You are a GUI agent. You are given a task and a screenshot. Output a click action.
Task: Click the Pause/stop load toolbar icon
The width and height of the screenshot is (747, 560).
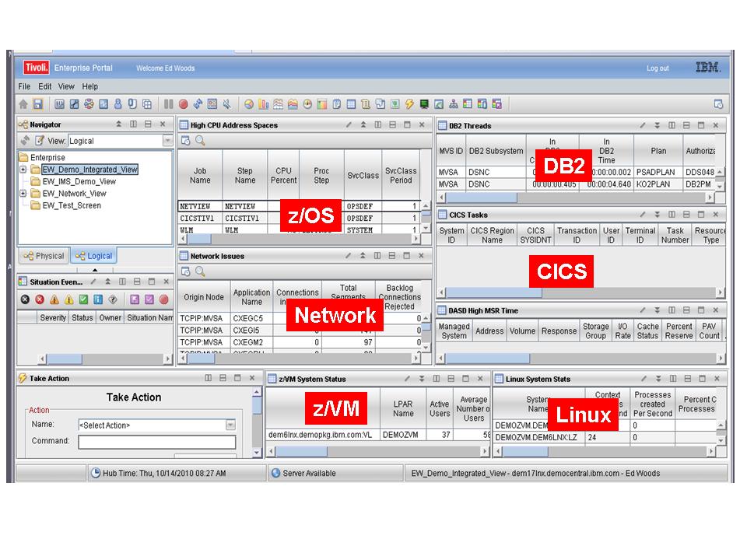(169, 103)
